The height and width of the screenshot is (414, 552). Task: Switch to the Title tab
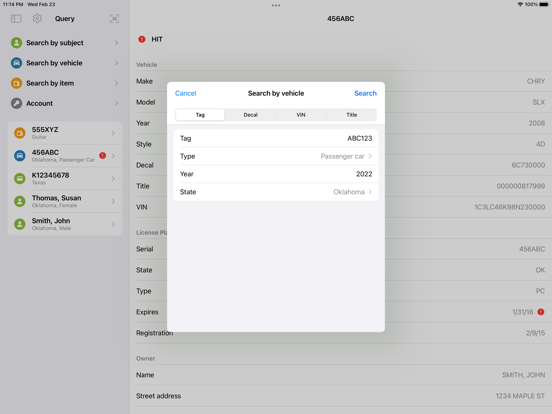click(x=352, y=115)
